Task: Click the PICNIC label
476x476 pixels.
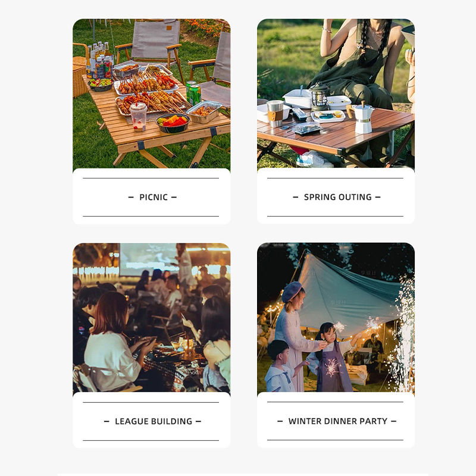Action: [x=154, y=198]
